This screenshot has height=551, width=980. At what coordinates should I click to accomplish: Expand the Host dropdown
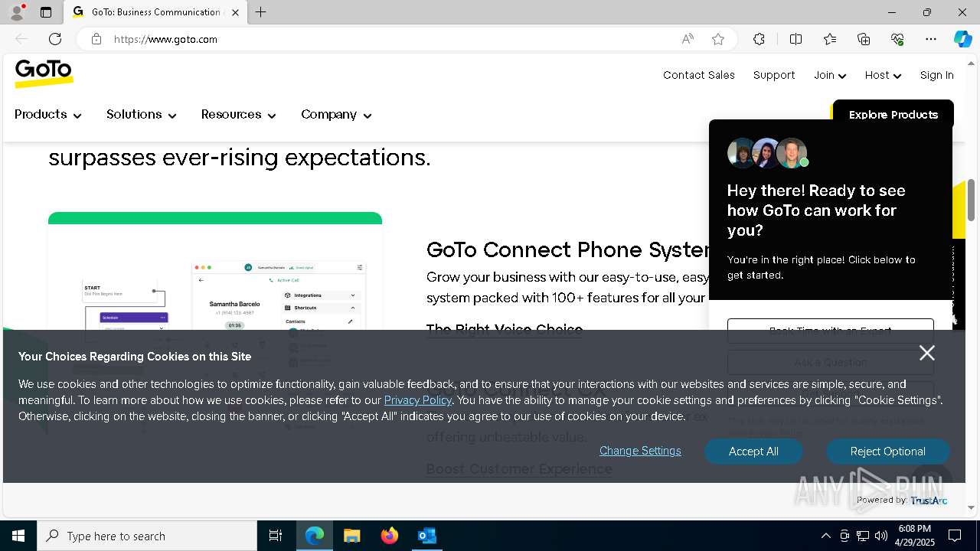point(883,75)
